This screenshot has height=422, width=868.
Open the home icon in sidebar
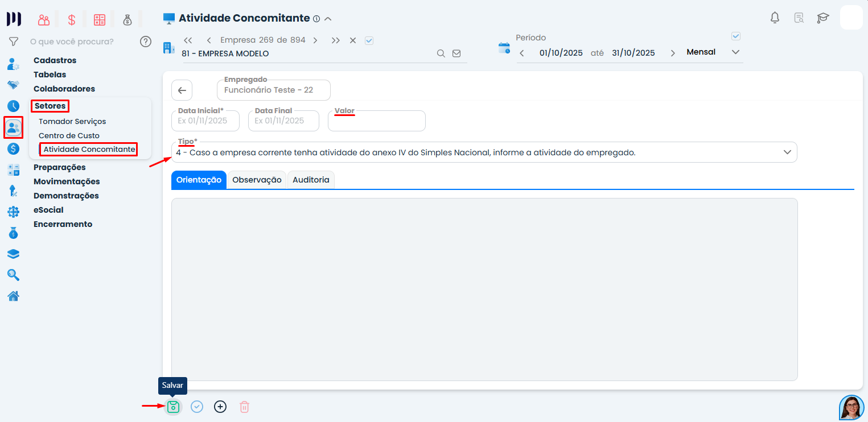[14, 296]
